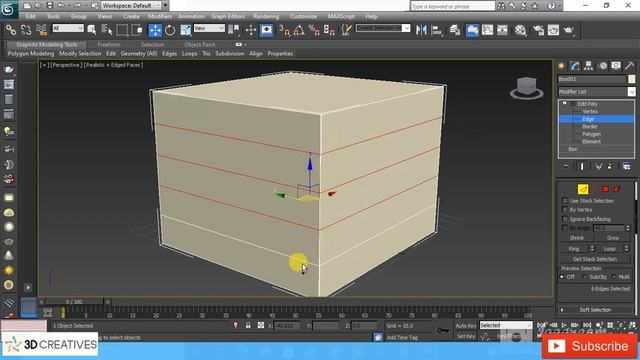
Task: Activate the Select and Rotate tool
Action: 170,30
